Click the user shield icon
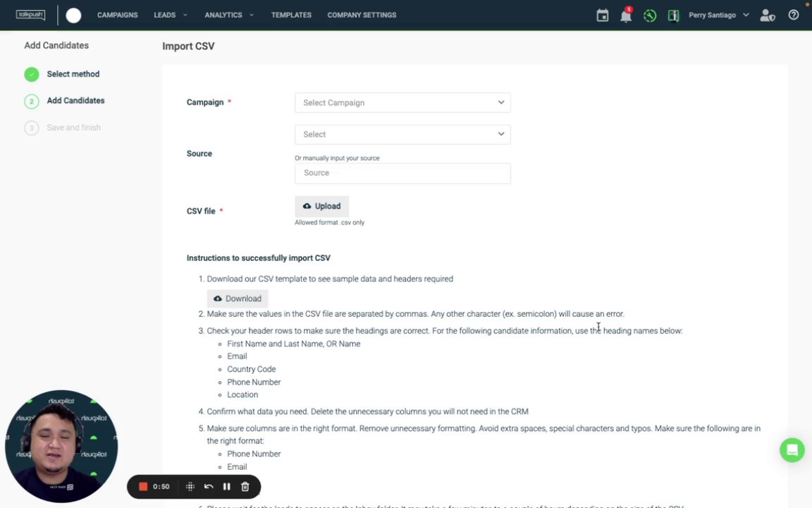Screen dimensions: 812x508 [x=767, y=16]
